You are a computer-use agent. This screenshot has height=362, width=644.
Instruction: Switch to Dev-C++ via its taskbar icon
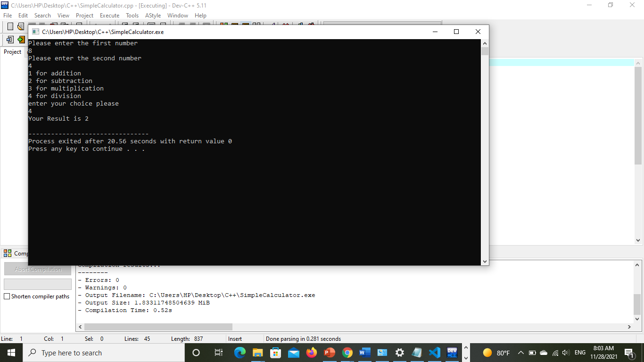[x=452, y=352]
